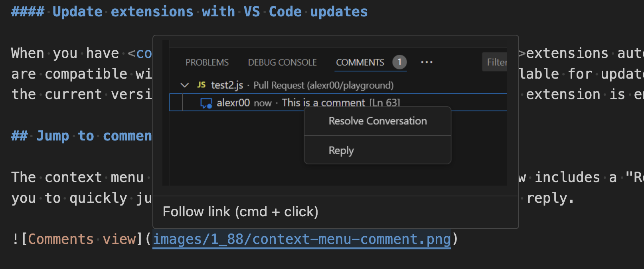Image resolution: width=644 pixels, height=269 pixels.
Task: Click the Follow link (cmd + click) hint
Action: tap(240, 212)
